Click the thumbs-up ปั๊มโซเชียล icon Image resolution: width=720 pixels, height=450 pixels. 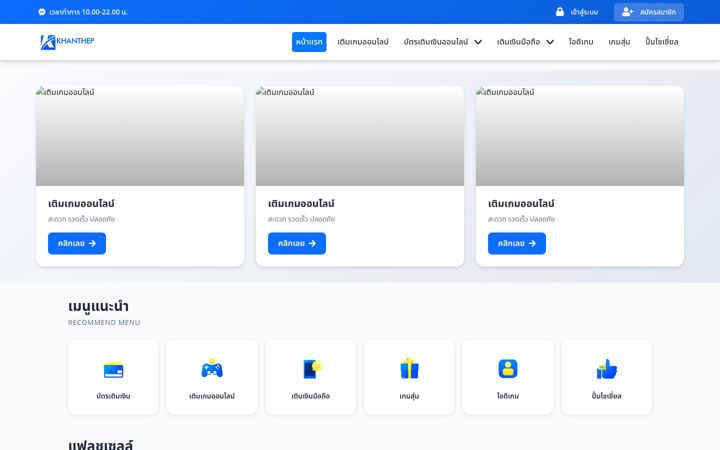point(607,369)
